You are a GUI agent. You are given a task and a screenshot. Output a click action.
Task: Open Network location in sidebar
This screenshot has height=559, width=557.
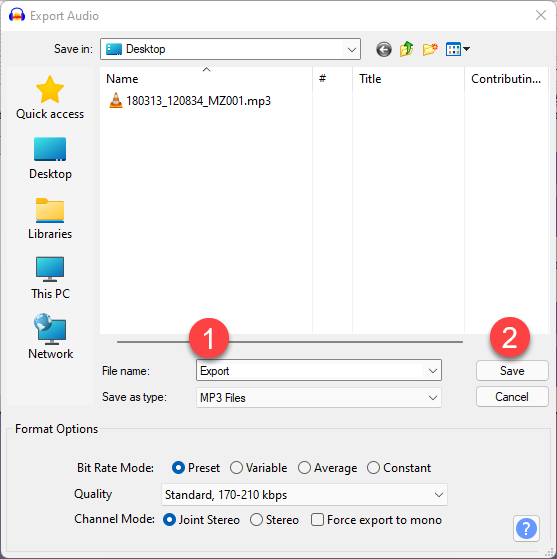click(x=50, y=337)
